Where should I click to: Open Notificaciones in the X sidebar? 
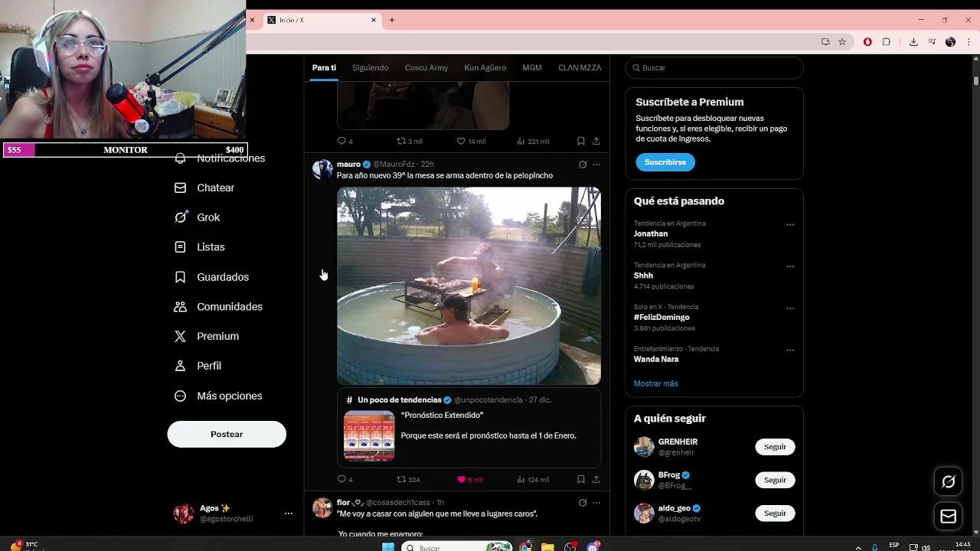220,158
